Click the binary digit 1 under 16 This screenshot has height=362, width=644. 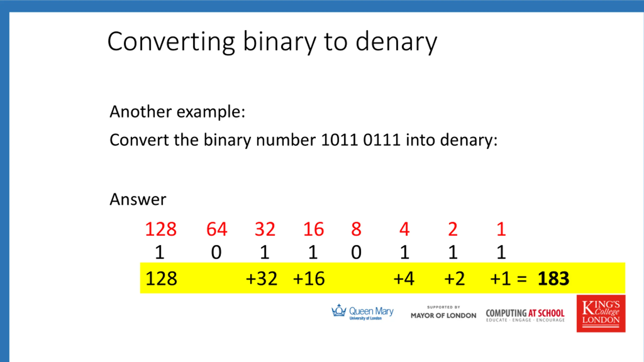[x=313, y=252]
